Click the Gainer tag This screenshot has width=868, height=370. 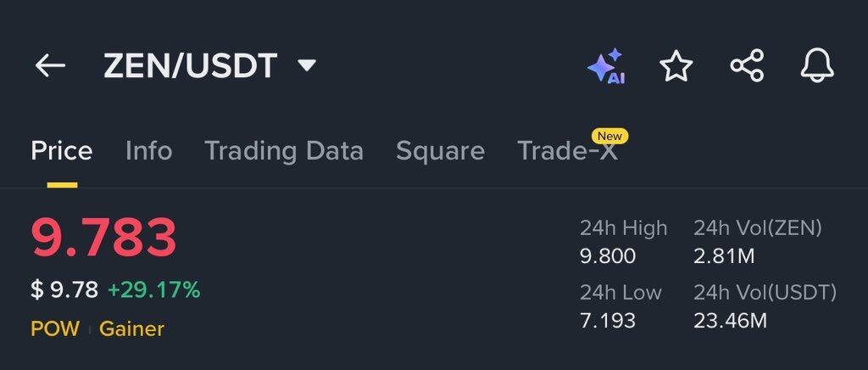coord(131,328)
